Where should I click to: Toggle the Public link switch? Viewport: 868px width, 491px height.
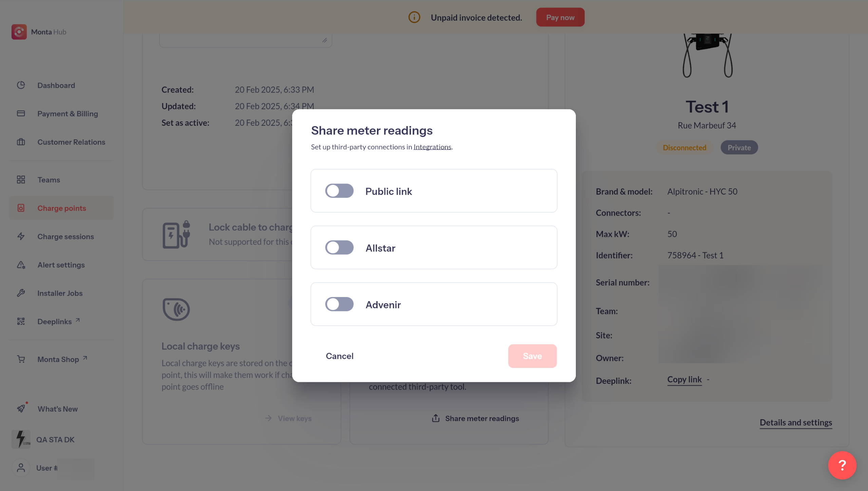pyautogui.click(x=339, y=191)
